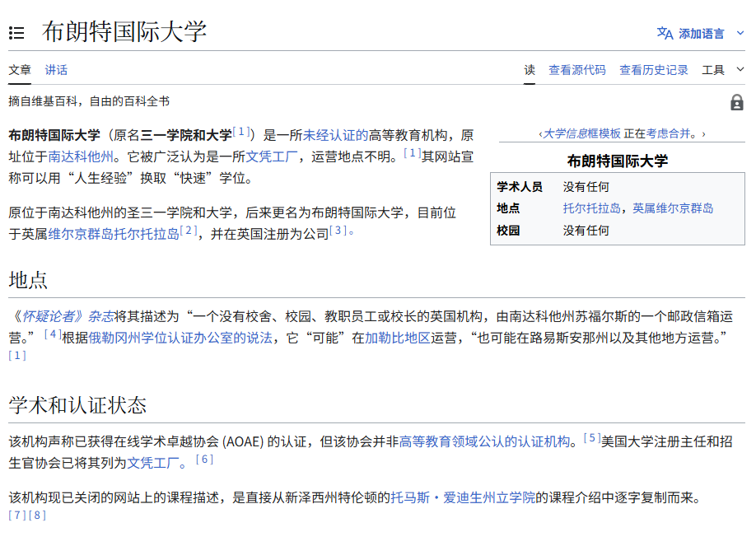Click 托尔托拉岛 in the infobox
Image resolution: width=756 pixels, height=546 pixels.
pos(593,208)
